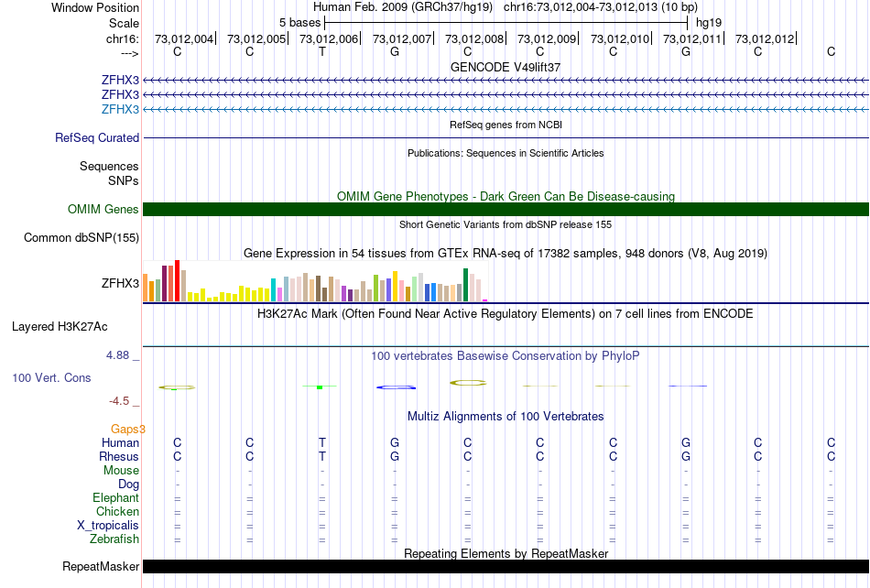Click the T base in the ruler sequence row
This screenshot has width=870, height=588.
pyautogui.click(x=322, y=51)
